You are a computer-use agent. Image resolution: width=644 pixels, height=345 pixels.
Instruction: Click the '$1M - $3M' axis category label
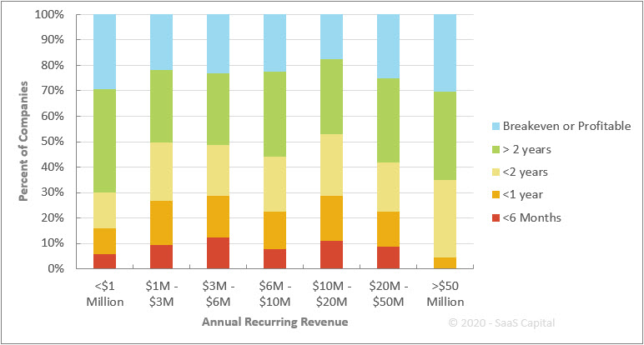coord(161,293)
